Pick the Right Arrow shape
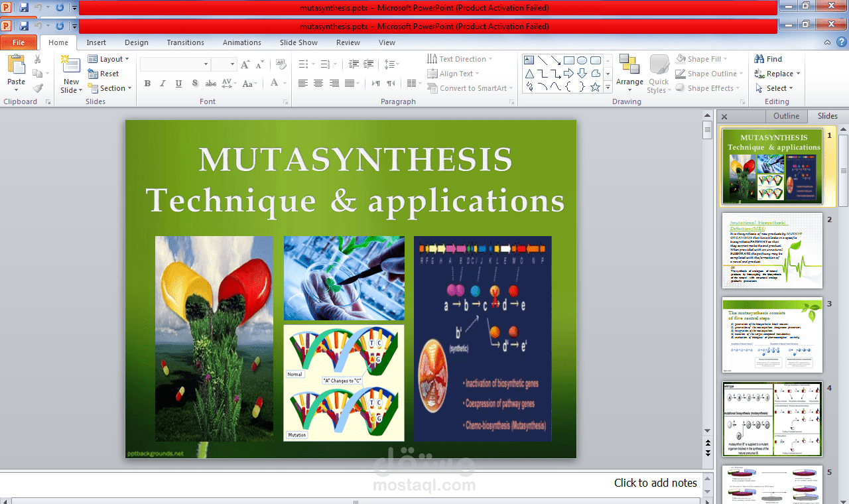 point(568,73)
